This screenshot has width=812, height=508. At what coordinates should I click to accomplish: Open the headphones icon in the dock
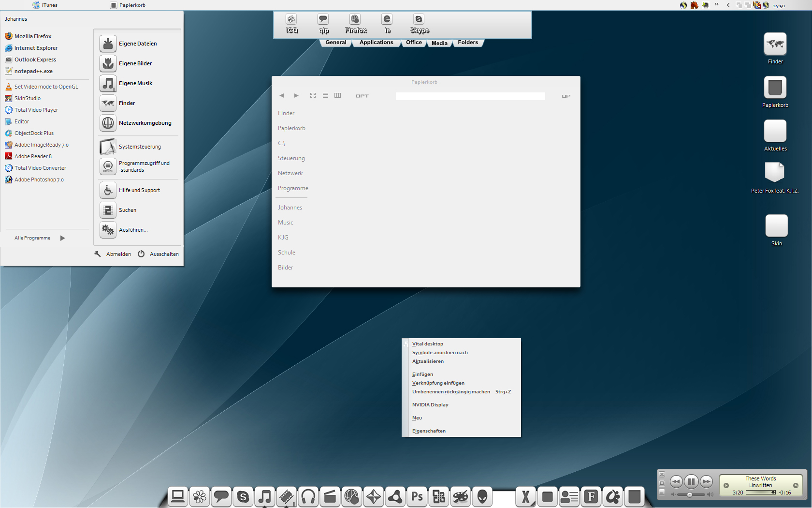(308, 496)
